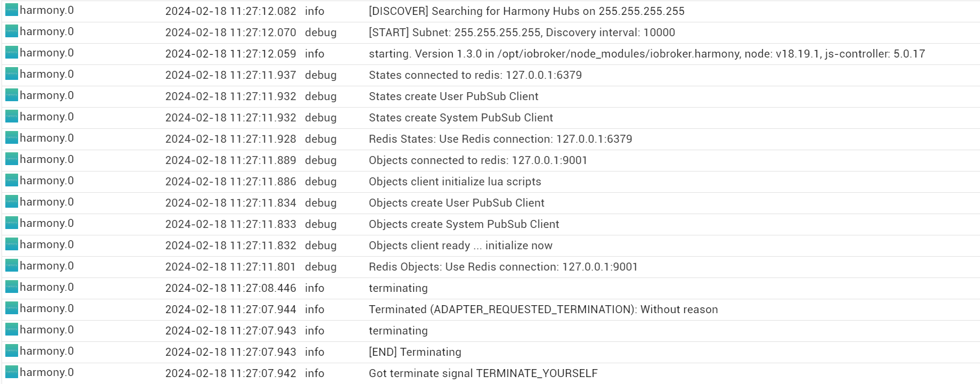Select message Redis States: Use Redis connection
The height and width of the screenshot is (384, 980).
pos(500,139)
